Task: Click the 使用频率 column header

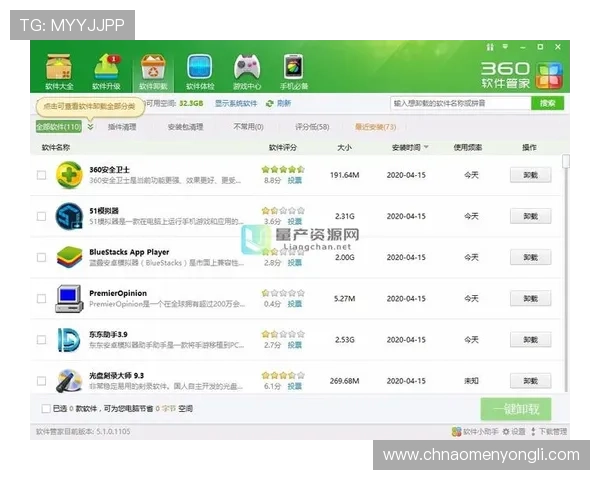Action: tap(468, 147)
